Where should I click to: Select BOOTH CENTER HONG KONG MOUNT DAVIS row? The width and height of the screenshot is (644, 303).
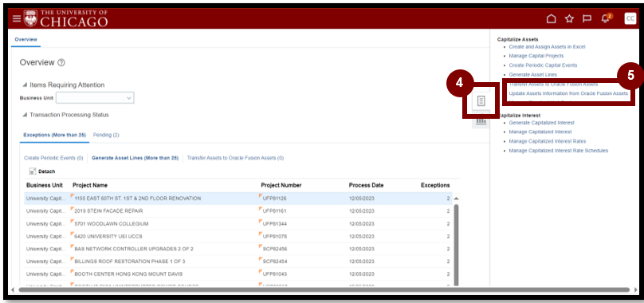(x=238, y=273)
